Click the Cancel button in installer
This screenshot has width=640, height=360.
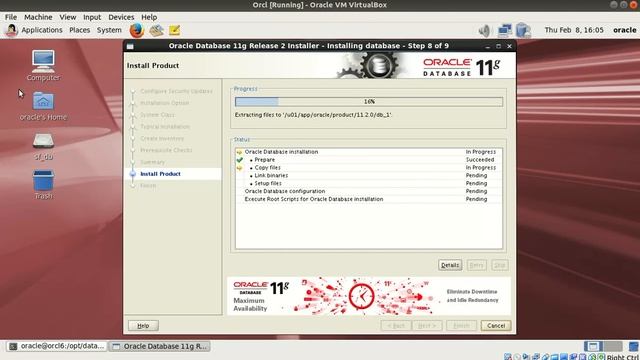(x=496, y=326)
